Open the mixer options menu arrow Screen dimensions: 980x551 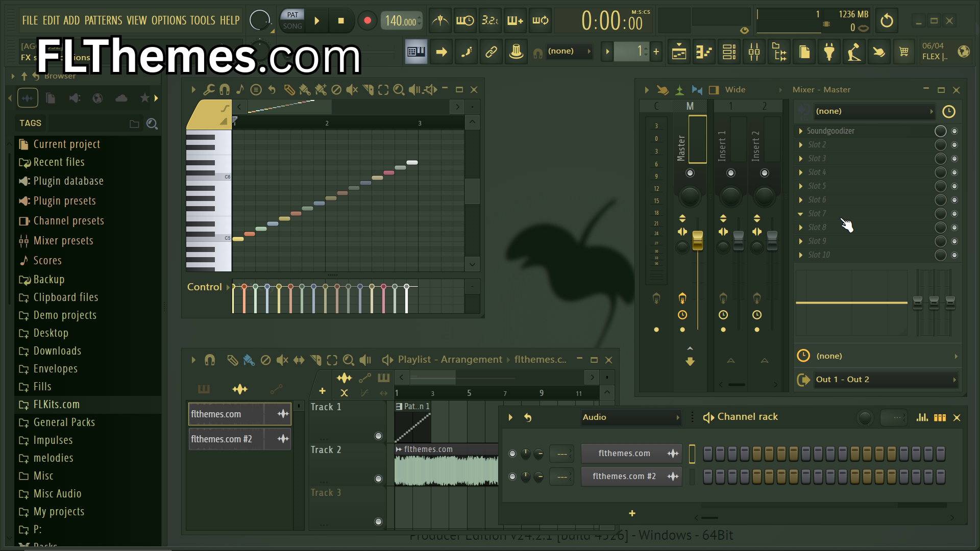647,90
